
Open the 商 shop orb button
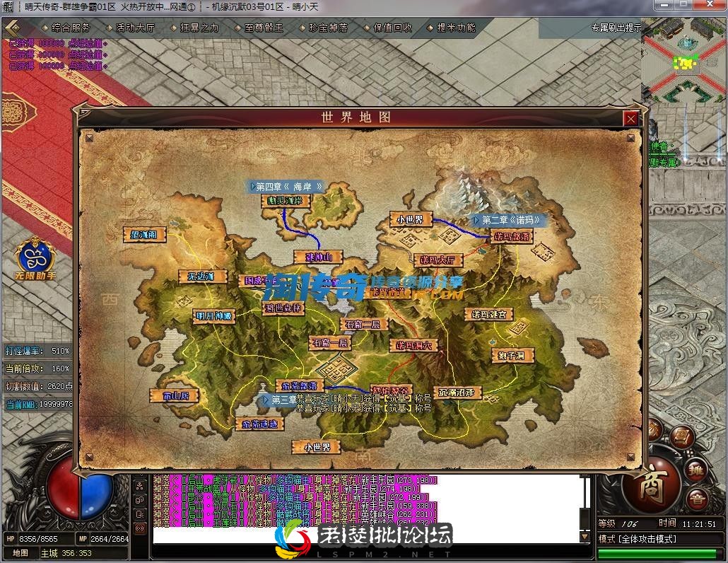pos(651,487)
